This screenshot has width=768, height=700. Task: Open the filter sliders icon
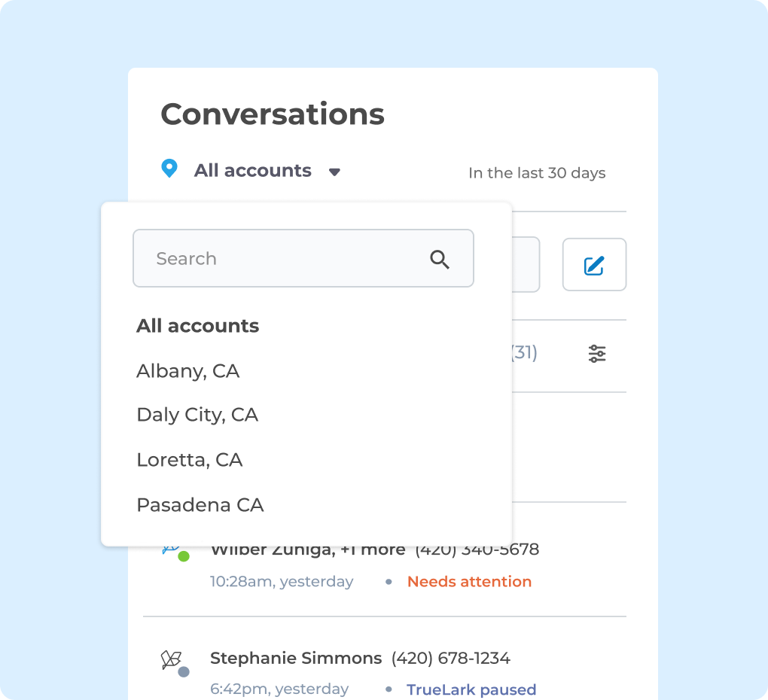597,354
